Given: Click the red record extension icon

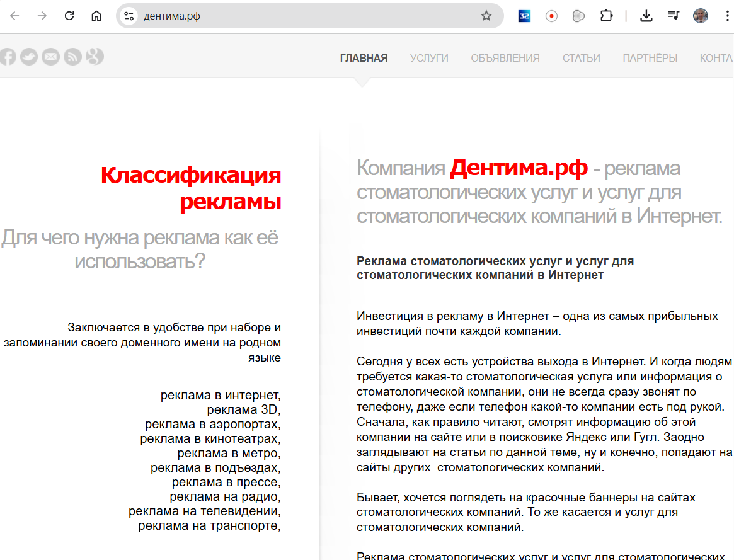Looking at the screenshot, I should [x=551, y=16].
